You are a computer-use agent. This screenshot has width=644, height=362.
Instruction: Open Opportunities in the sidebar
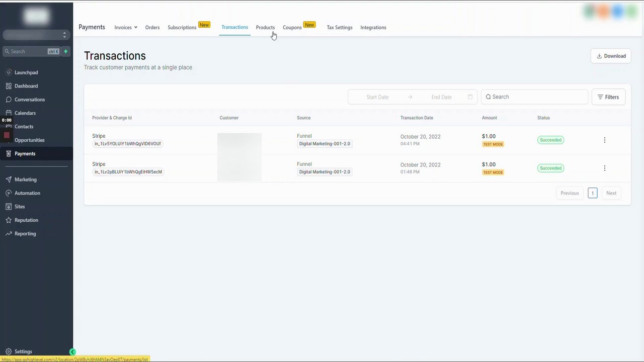(x=30, y=140)
